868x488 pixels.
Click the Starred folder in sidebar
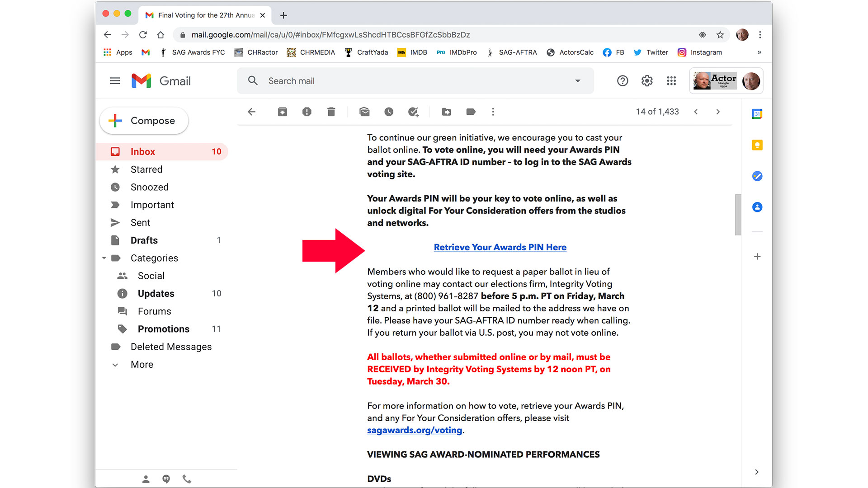click(x=146, y=169)
